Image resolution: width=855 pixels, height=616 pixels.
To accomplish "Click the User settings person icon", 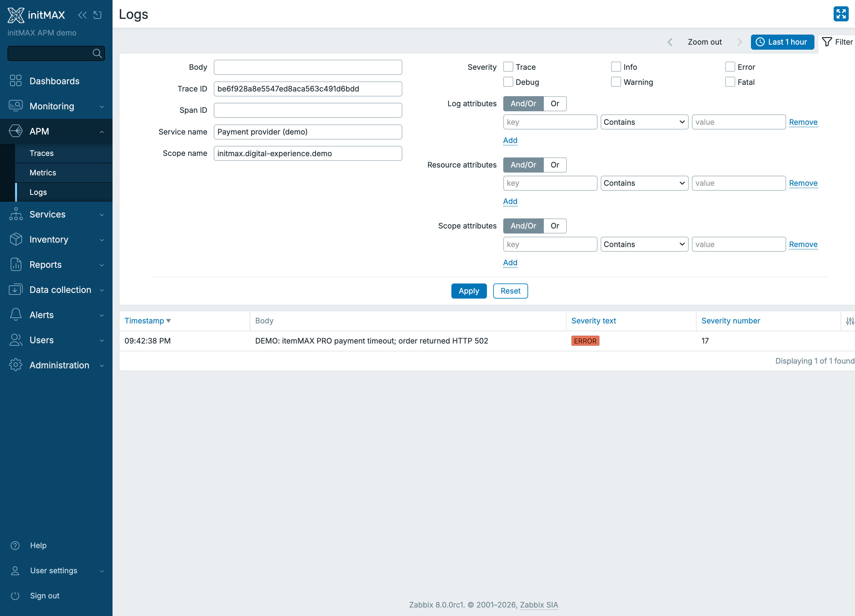I will point(15,570).
